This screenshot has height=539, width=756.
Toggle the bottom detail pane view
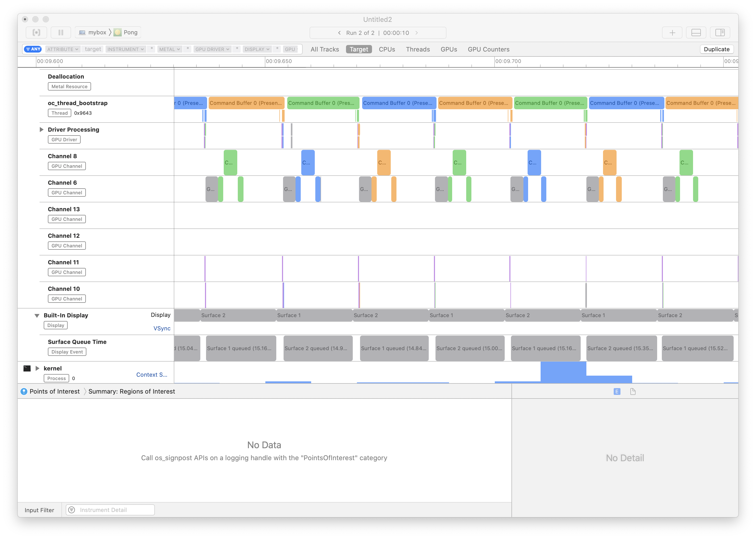(x=696, y=33)
